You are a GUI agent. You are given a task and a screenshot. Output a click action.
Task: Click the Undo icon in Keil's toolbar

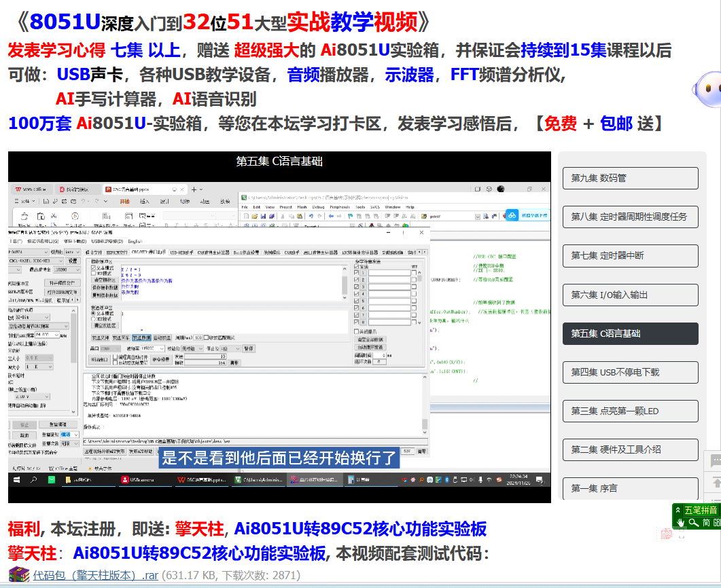(311, 217)
